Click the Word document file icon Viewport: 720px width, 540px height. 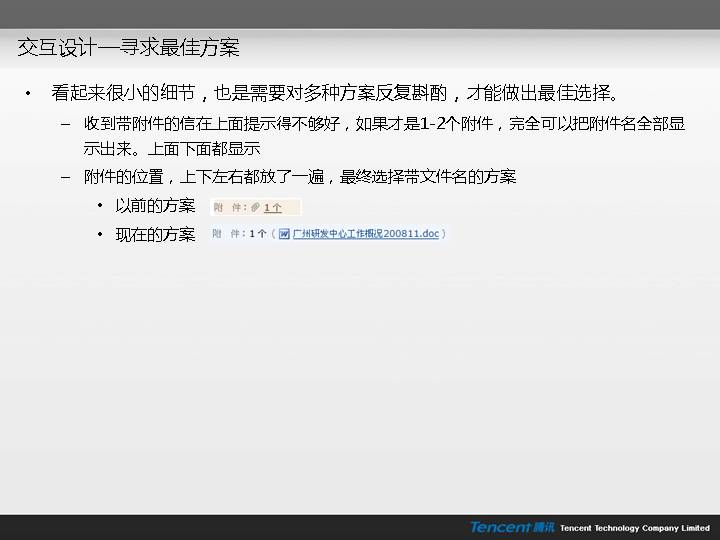click(x=284, y=234)
